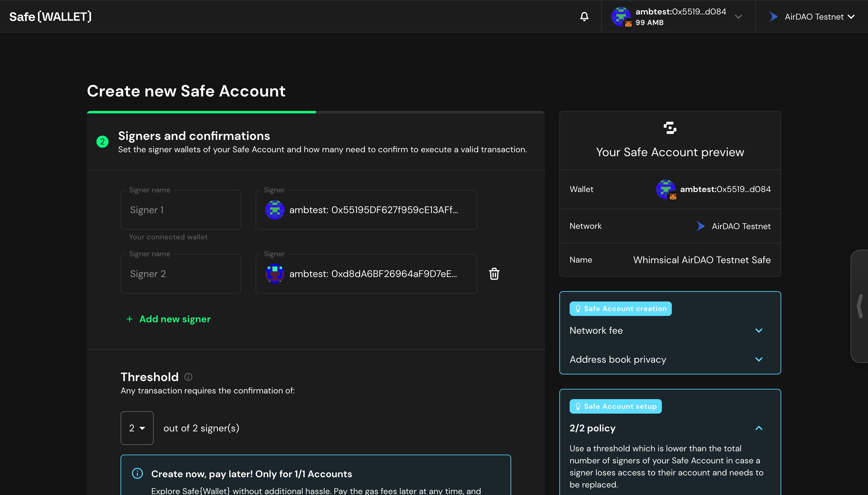This screenshot has width=868, height=495.
Task: Click the wallet avatar in the header
Action: pos(621,17)
